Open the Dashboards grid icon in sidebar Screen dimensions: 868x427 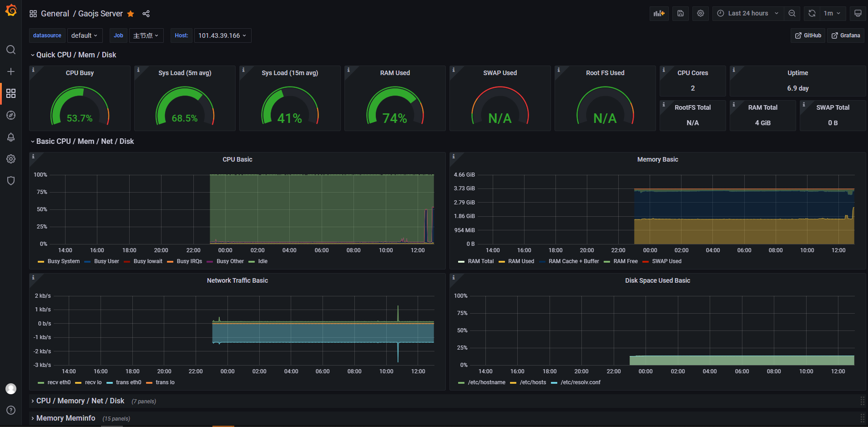[11, 93]
